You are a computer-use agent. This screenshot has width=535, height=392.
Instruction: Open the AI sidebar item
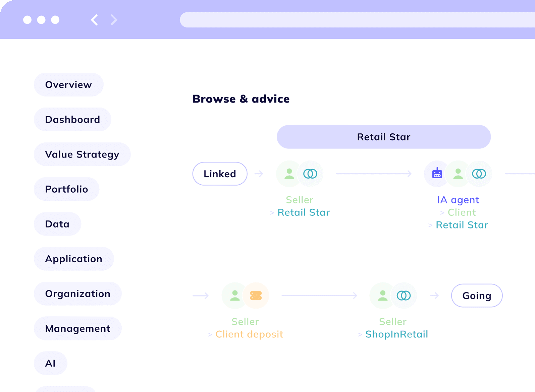pyautogui.click(x=50, y=363)
